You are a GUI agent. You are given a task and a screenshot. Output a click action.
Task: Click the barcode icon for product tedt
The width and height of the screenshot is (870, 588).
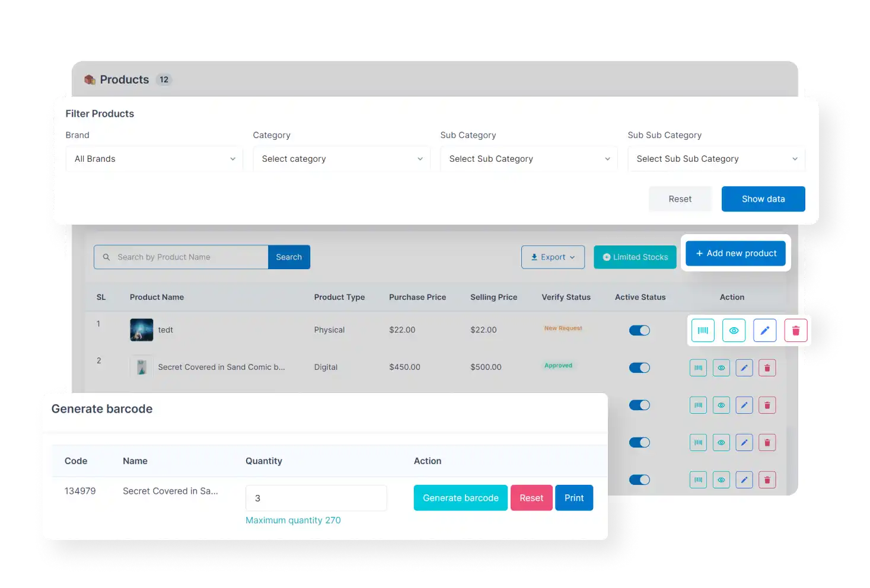703,330
